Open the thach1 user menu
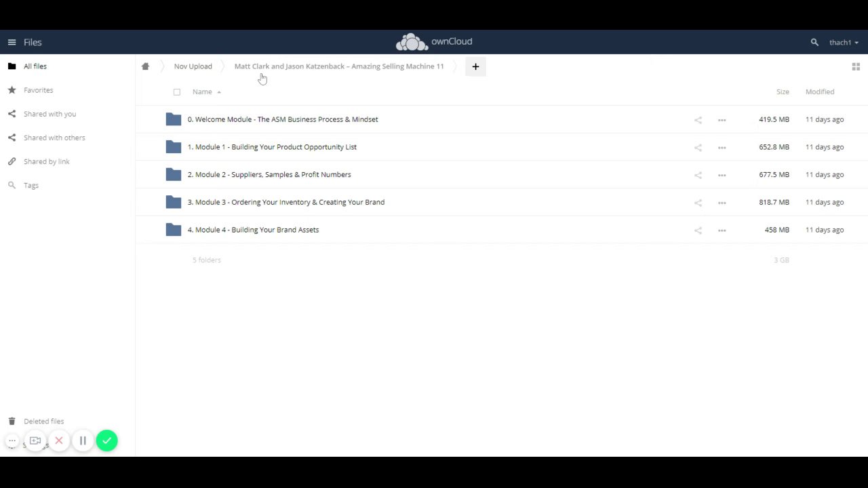This screenshot has height=488, width=868. tap(844, 42)
